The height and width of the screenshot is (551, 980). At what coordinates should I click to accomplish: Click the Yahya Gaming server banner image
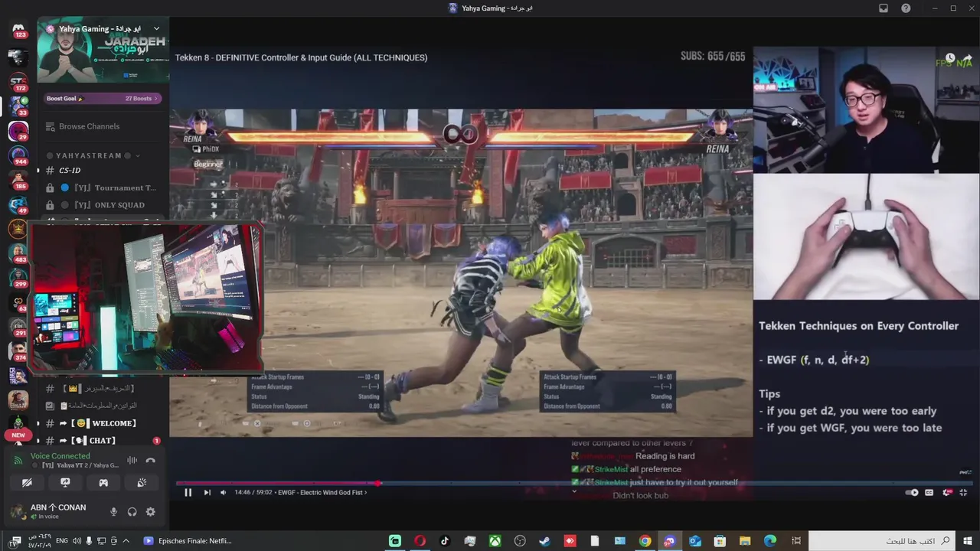[x=103, y=51]
